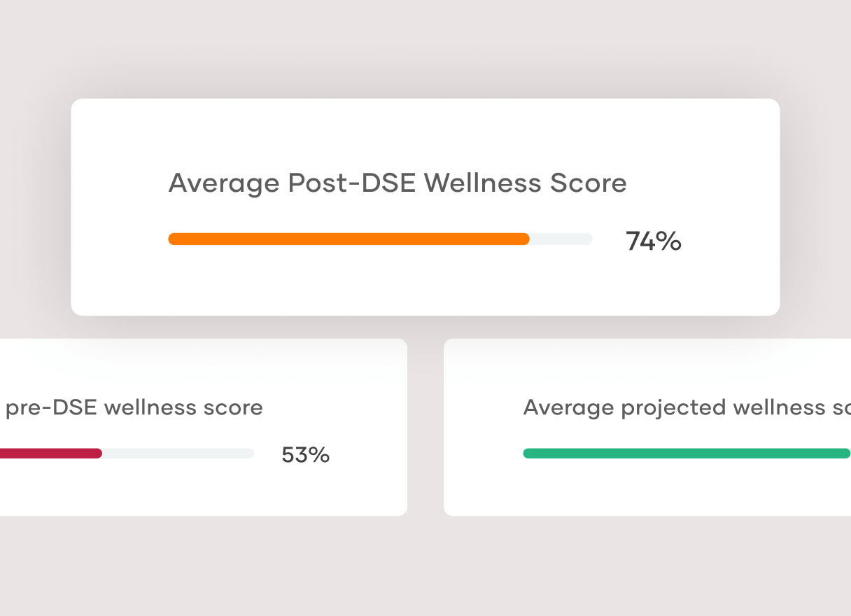Click the red pre-DSE progress bar fill

pyautogui.click(x=49, y=454)
